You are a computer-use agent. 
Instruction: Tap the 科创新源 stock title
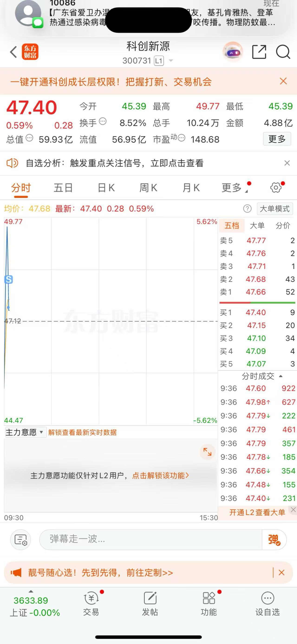pyautogui.click(x=148, y=46)
